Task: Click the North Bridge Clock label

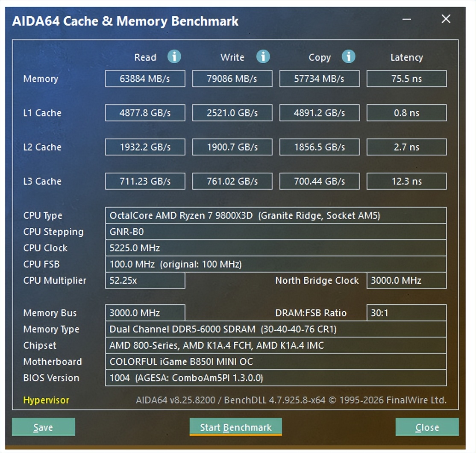Action: coord(317,280)
